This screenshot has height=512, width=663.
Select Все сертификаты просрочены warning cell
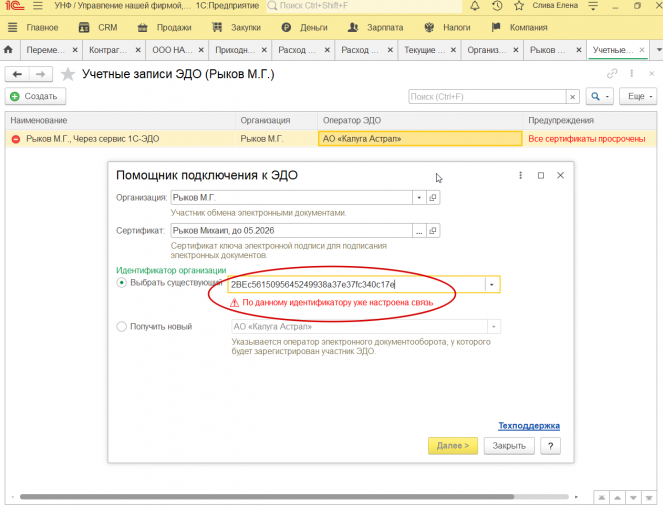pos(589,139)
